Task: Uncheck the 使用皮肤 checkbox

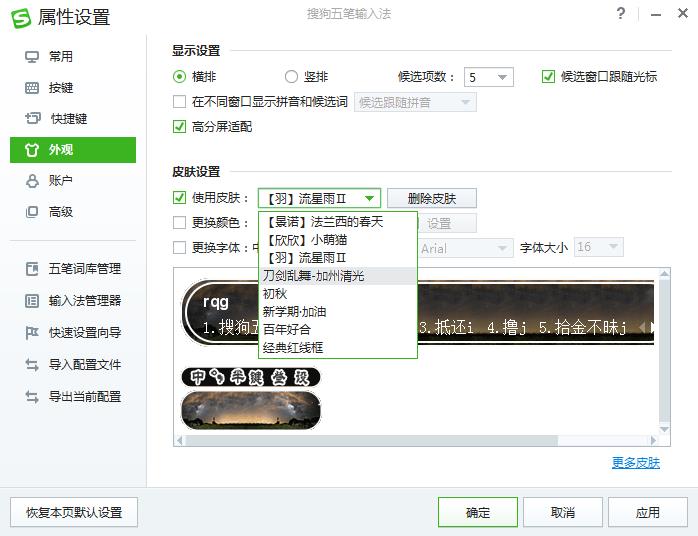Action: [179, 198]
